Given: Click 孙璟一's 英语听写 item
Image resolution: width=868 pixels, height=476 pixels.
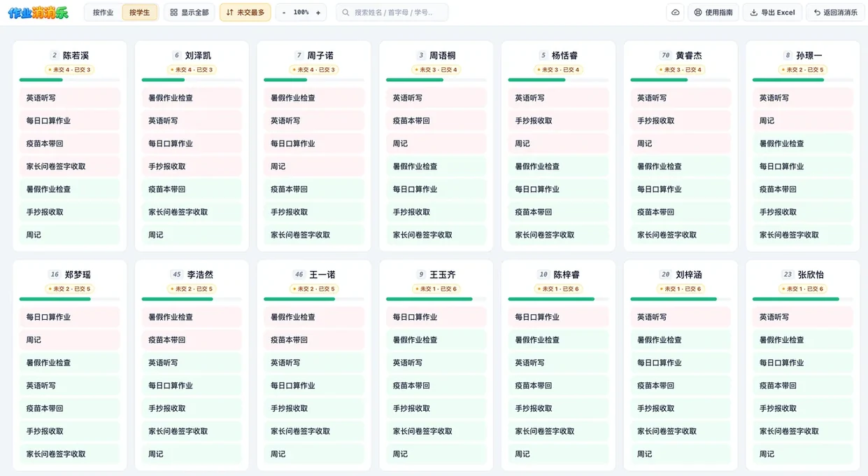Looking at the screenshot, I should click(x=803, y=98).
